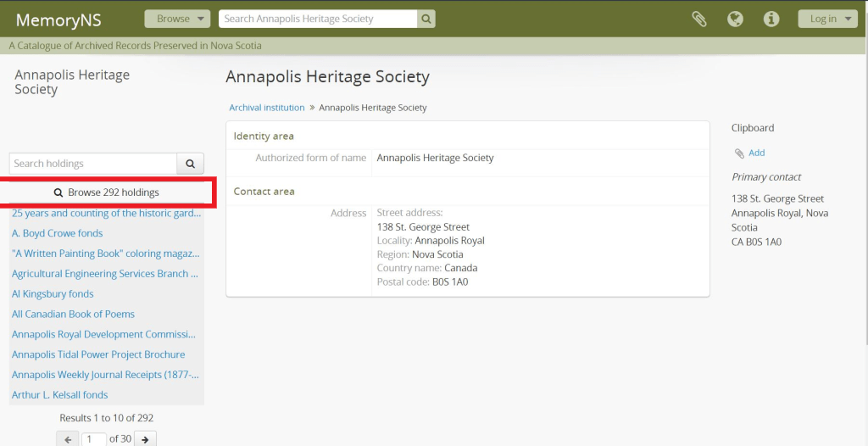The width and height of the screenshot is (868, 446).
Task: Click the holdings search magnifier button
Action: (190, 164)
